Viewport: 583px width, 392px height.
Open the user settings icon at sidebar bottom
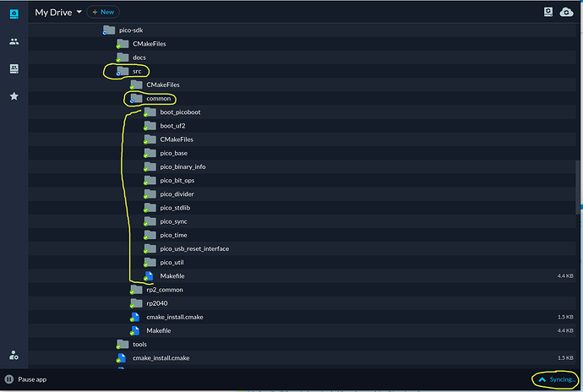pyautogui.click(x=14, y=355)
